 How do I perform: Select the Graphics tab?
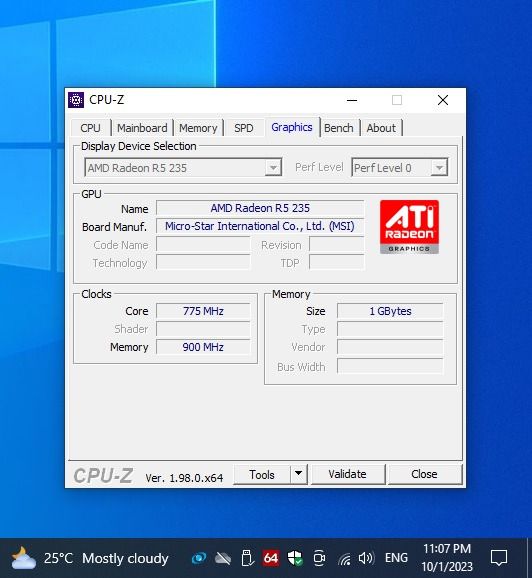point(292,127)
